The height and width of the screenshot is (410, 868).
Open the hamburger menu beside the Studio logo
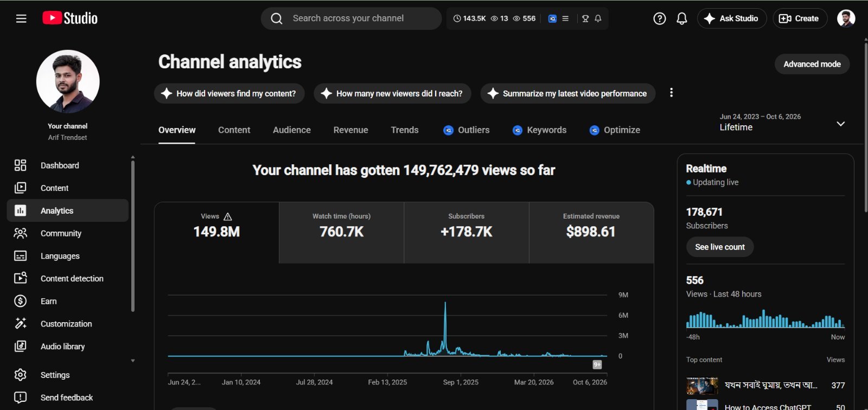tap(21, 18)
